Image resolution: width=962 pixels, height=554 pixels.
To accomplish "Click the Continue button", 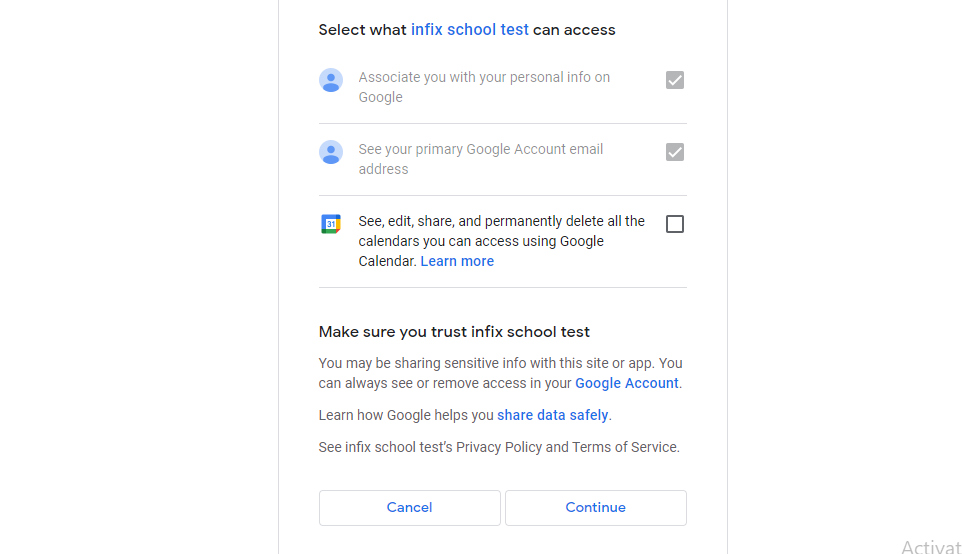I will click(x=596, y=507).
